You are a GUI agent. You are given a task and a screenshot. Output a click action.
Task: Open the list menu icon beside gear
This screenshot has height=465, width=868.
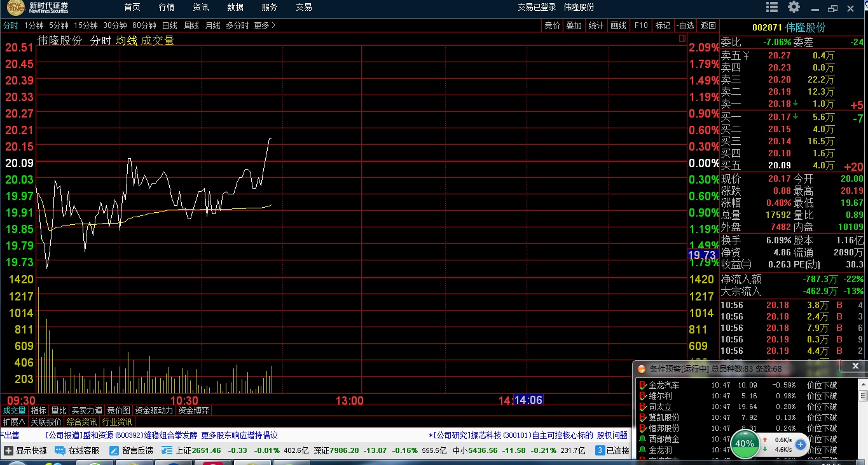point(772,7)
